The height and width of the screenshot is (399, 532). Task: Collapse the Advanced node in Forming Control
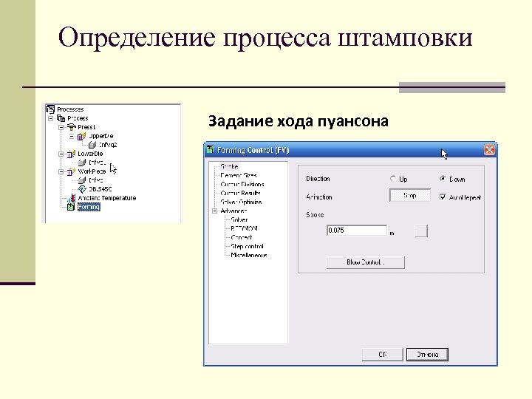(x=215, y=211)
